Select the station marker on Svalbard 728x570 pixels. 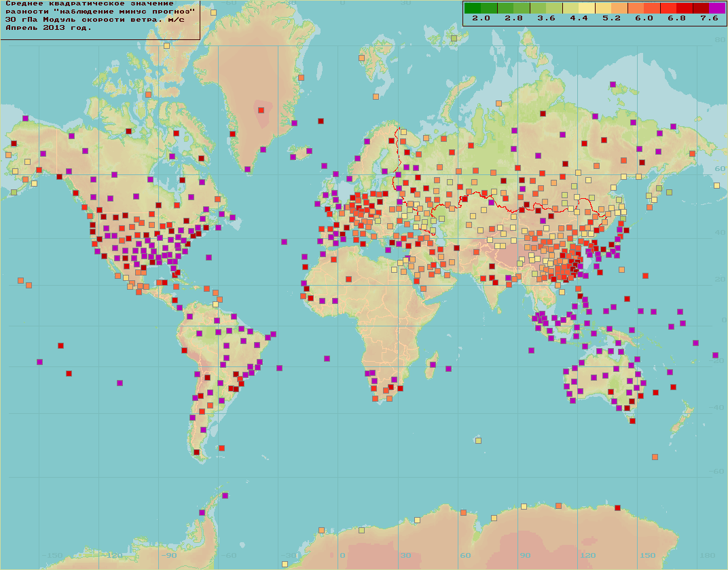[x=361, y=58]
